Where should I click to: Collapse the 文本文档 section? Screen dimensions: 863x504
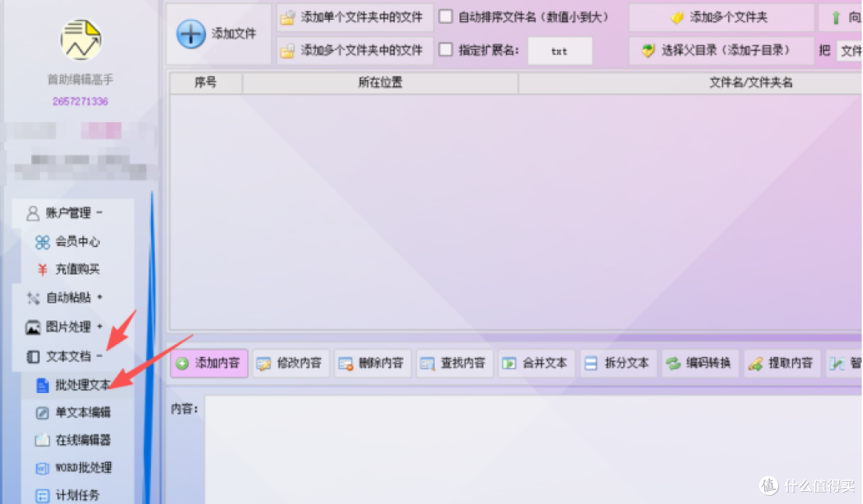(100, 356)
